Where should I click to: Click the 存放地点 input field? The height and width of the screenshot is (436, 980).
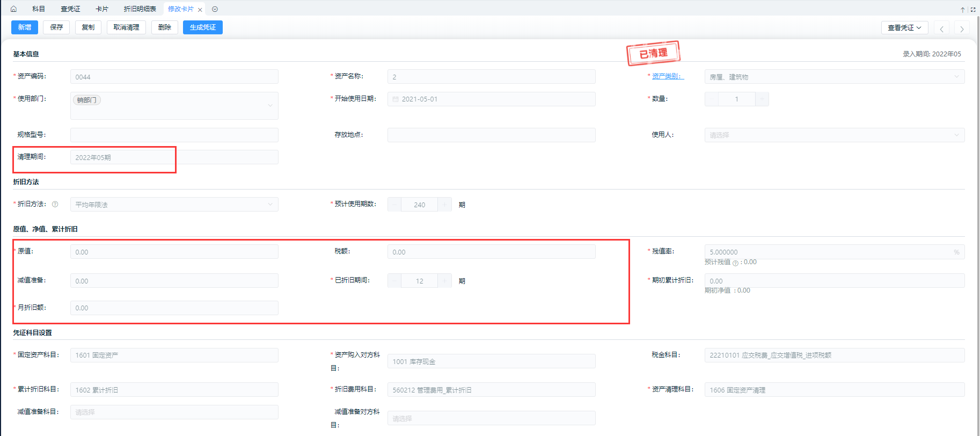pyautogui.click(x=492, y=135)
